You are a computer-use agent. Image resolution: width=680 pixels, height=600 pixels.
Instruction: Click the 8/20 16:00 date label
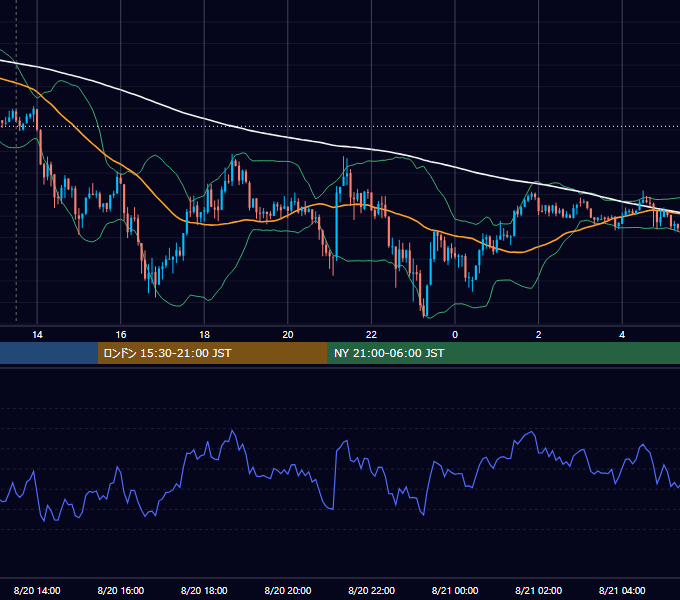(121, 590)
